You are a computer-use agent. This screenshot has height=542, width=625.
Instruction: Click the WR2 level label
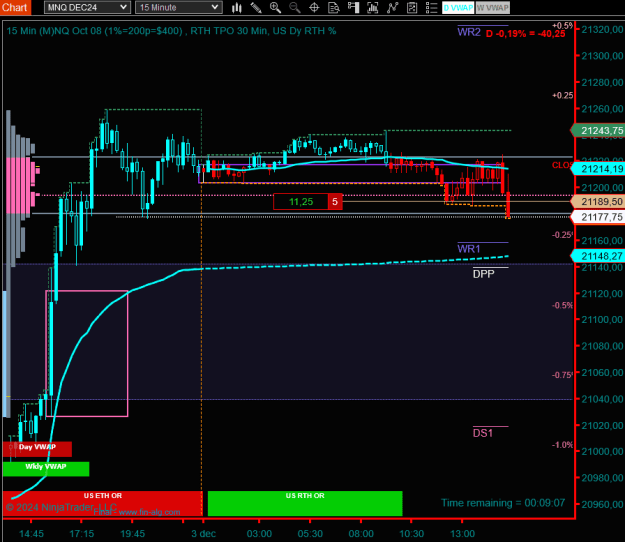[x=469, y=32]
